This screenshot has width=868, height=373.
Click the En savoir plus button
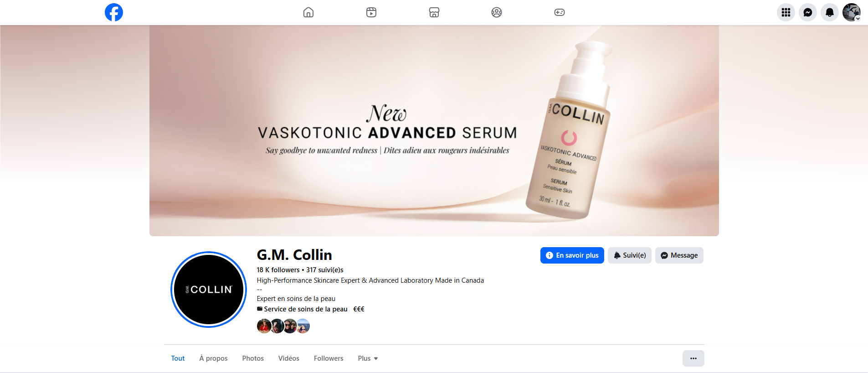tap(572, 255)
